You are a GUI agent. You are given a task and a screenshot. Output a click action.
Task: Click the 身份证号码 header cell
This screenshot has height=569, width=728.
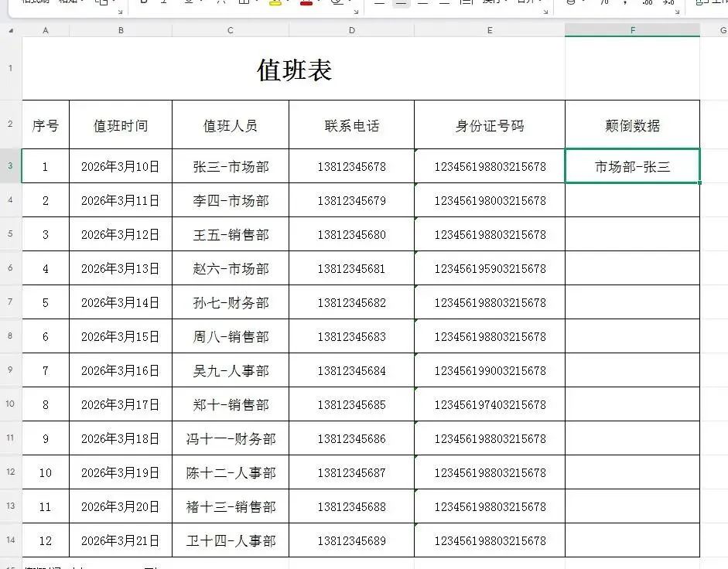coord(490,124)
